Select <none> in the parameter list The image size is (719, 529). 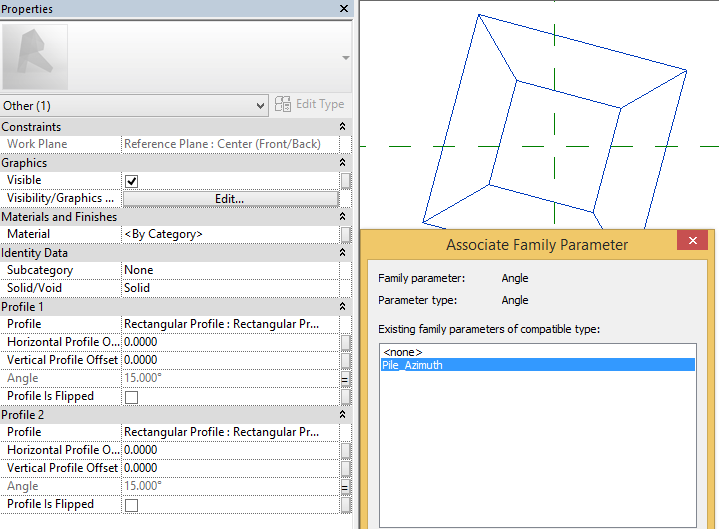click(537, 352)
